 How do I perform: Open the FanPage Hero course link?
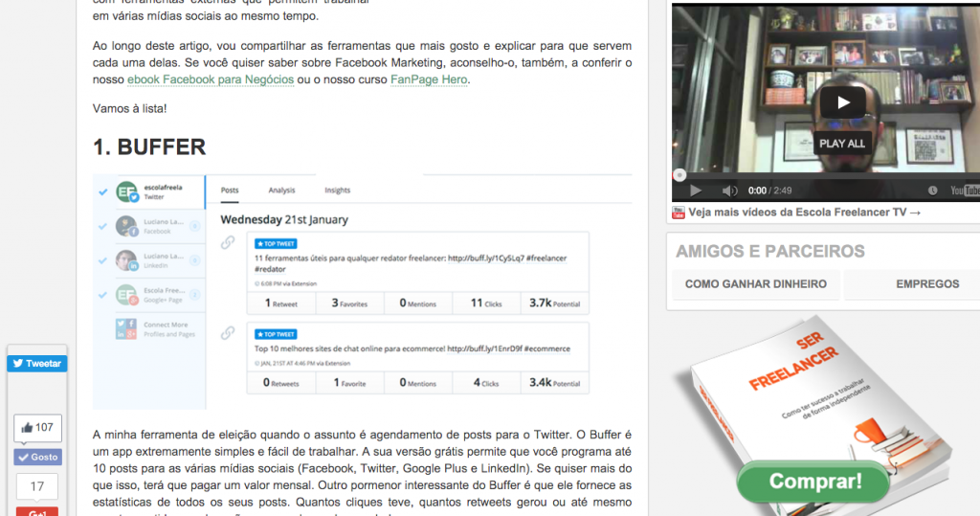[429, 79]
